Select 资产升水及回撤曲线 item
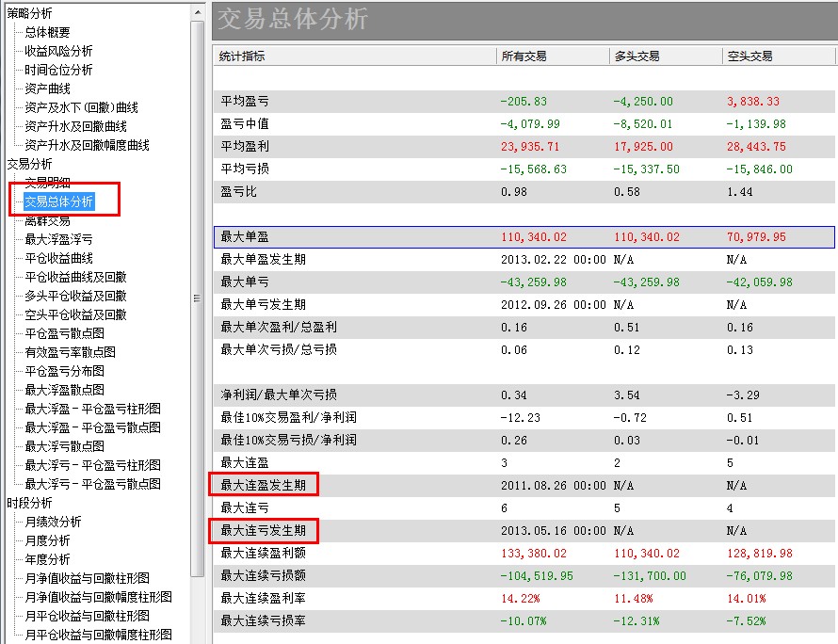The height and width of the screenshot is (644, 838). pos(76,126)
